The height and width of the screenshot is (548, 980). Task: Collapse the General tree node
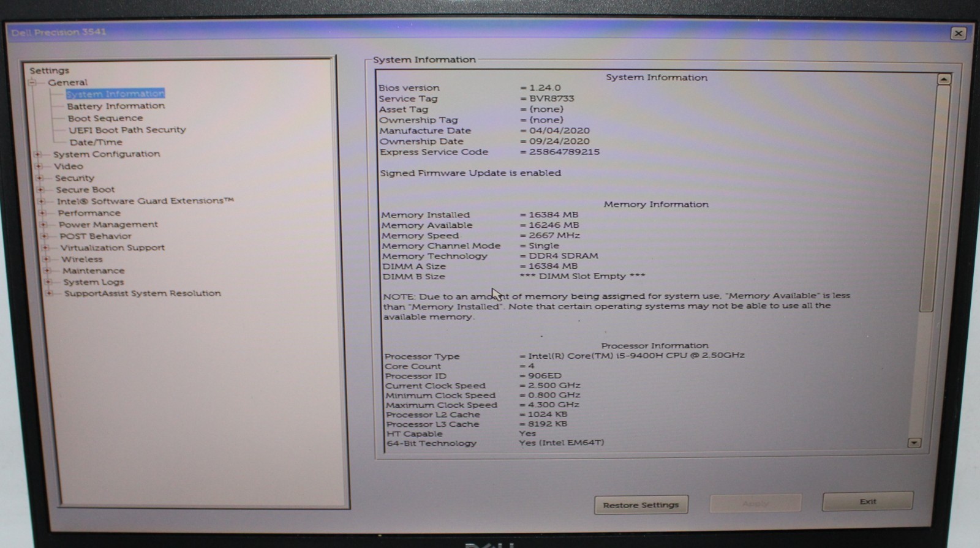point(32,82)
